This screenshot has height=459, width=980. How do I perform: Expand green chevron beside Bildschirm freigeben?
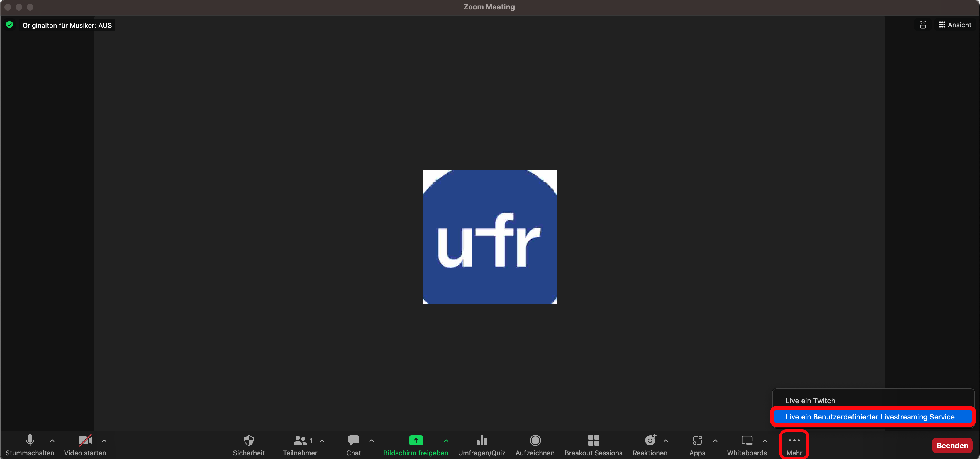tap(446, 441)
